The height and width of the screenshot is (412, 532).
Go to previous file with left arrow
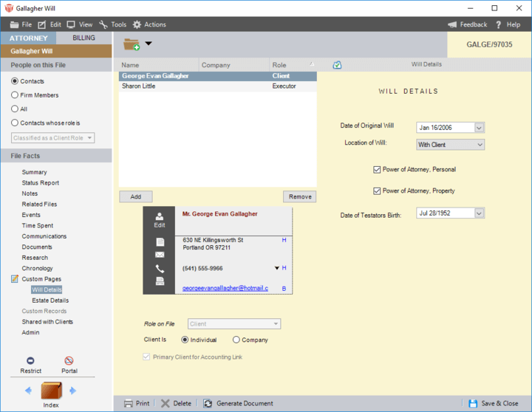[x=28, y=391]
